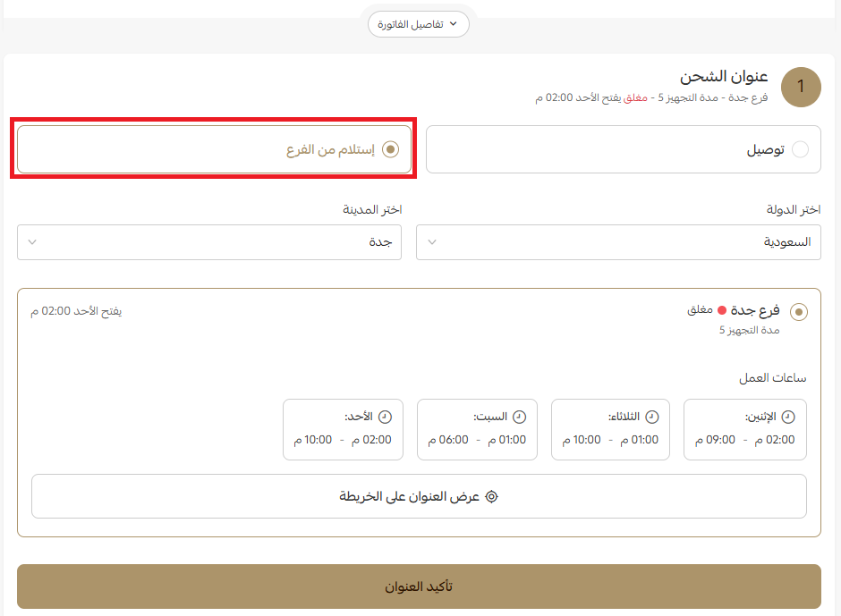Click the map target icon beside عرض العنوان
Viewport: 841px width, 616px height.
tap(491, 496)
